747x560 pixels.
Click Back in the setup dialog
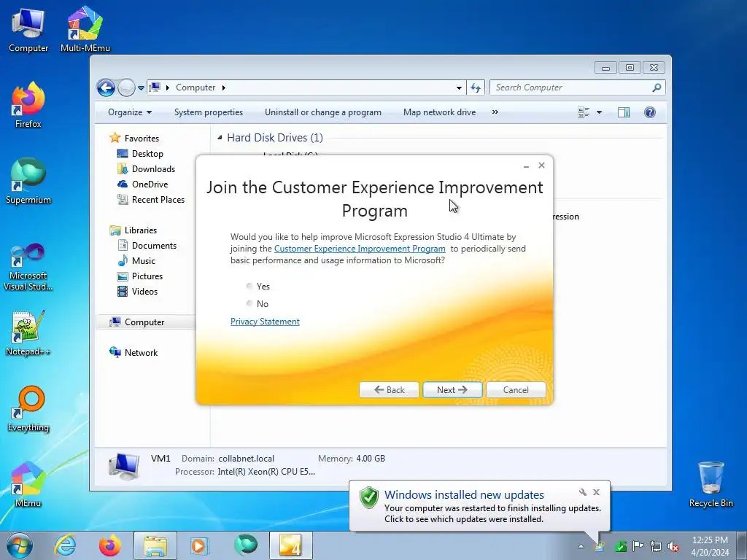tap(390, 389)
